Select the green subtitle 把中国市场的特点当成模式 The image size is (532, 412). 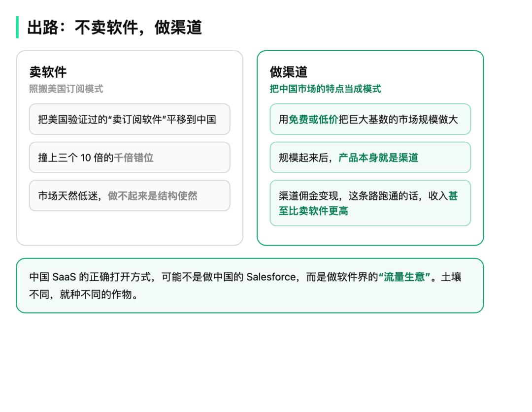[325, 89]
